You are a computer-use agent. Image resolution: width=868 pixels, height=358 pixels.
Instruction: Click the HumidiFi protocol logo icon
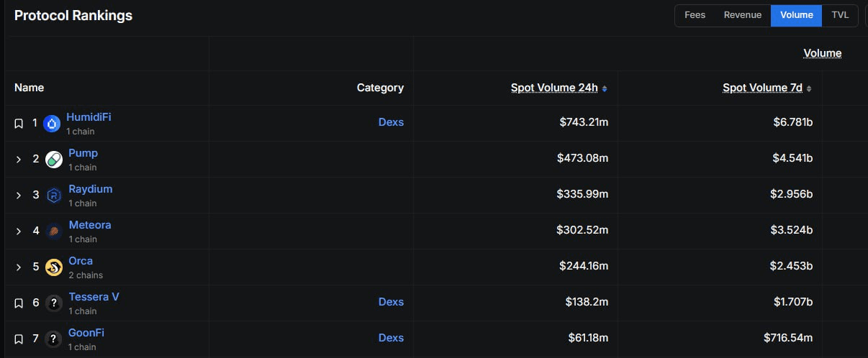(52, 124)
